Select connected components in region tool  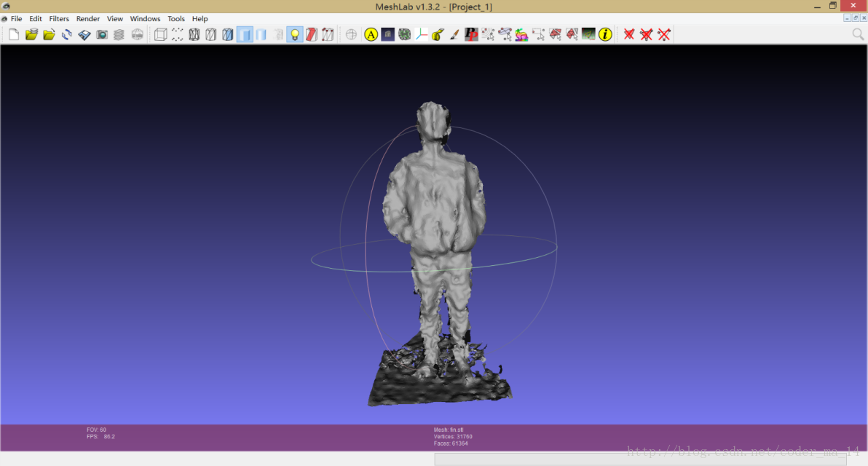coord(572,34)
